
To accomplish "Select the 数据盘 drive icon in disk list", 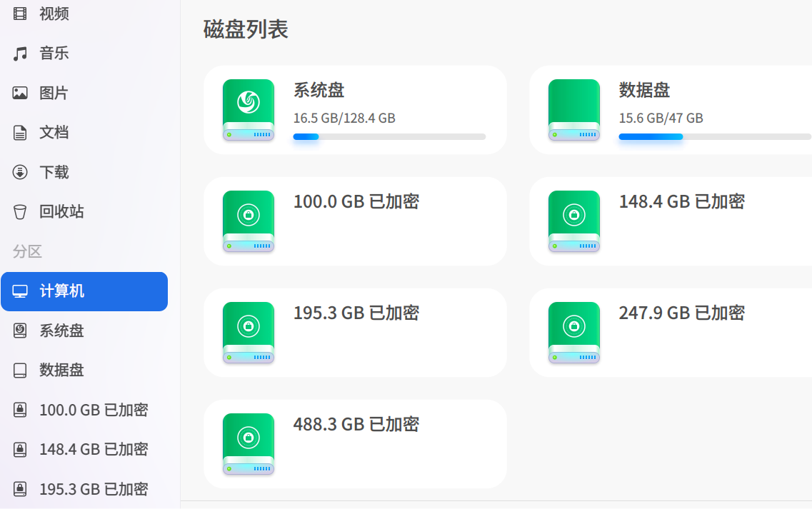I will (573, 110).
